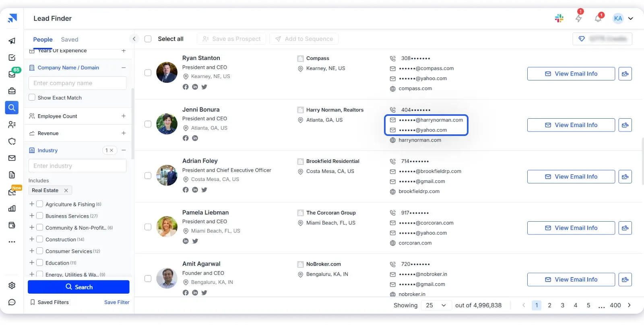Click the icon button beside Ryan Stanton's View Email Info
Viewport: 644px width, 325px height.
625,74
